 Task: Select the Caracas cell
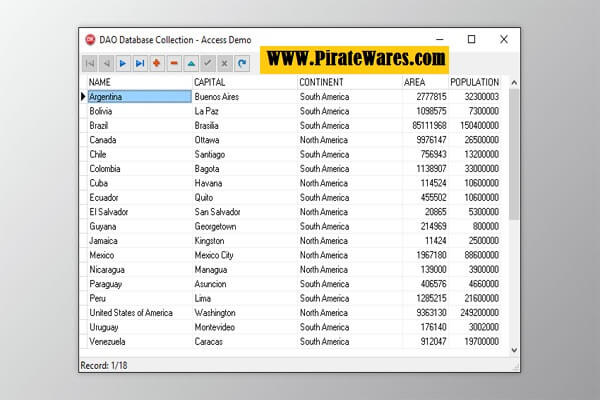point(245,342)
